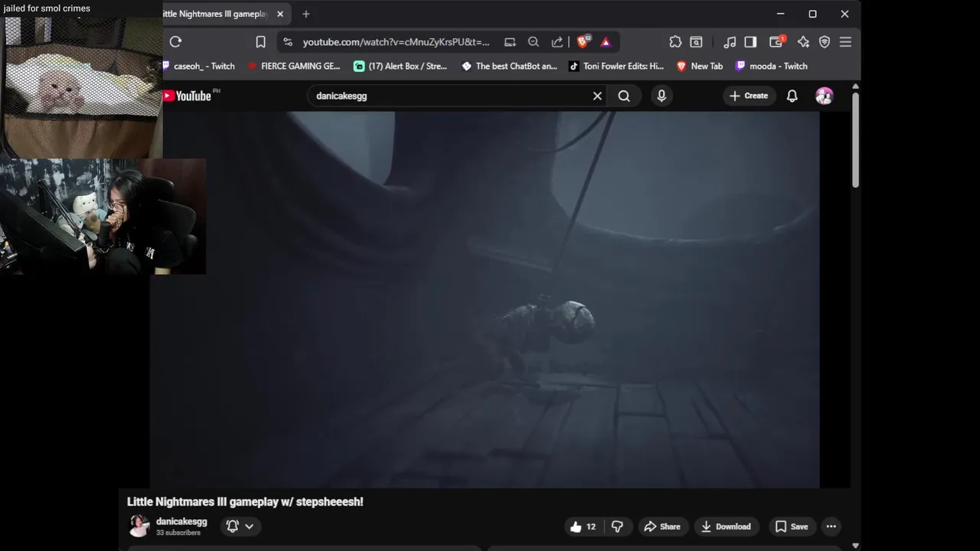Open FIERCE GAMING GE... bookmark
Viewport: 980px width, 551px height.
coord(293,66)
